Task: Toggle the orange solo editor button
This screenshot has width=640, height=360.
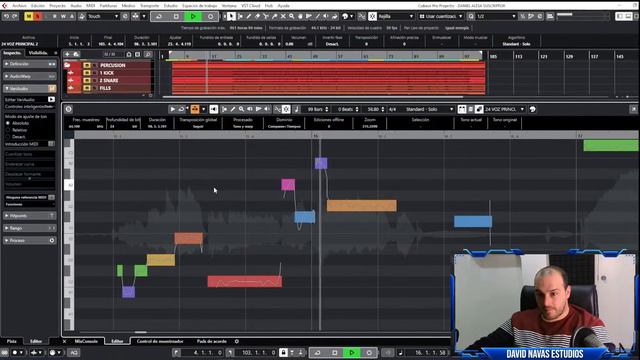Action: coord(195,109)
